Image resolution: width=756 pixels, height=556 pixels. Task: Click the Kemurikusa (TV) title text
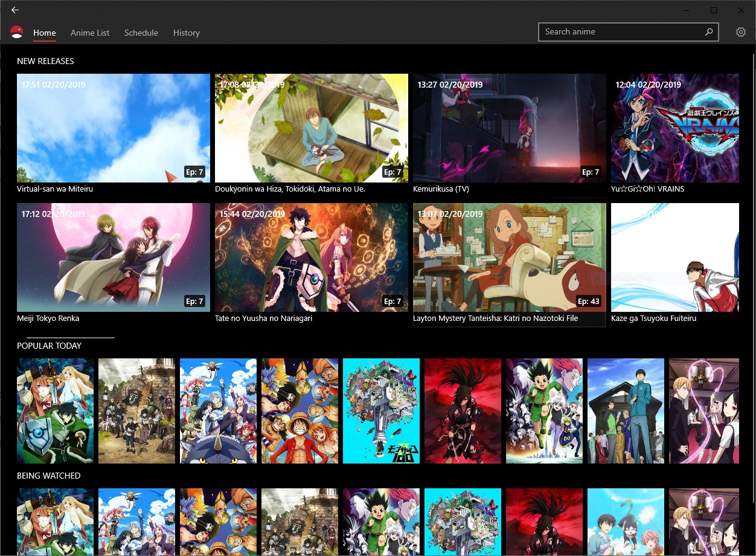click(x=441, y=189)
